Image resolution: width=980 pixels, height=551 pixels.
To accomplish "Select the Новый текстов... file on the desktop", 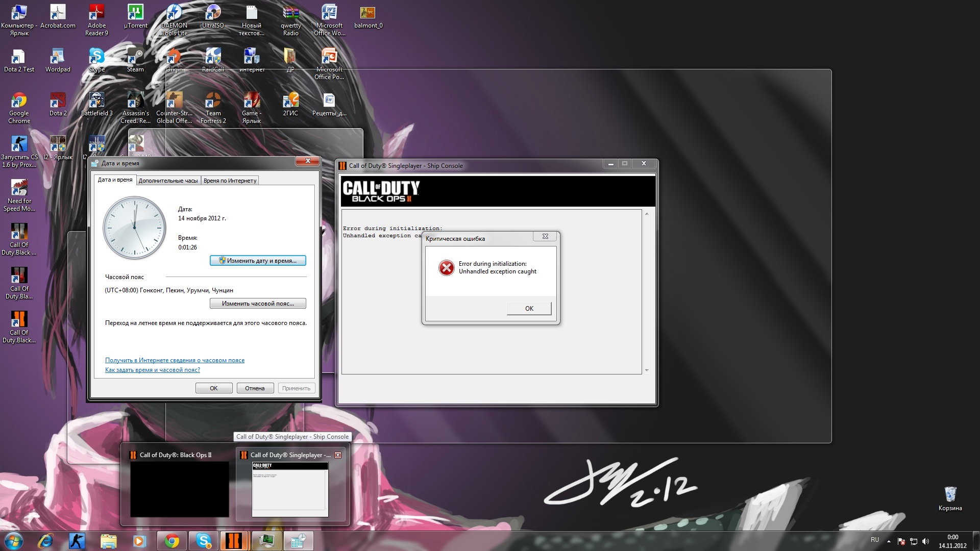I will coord(252,20).
